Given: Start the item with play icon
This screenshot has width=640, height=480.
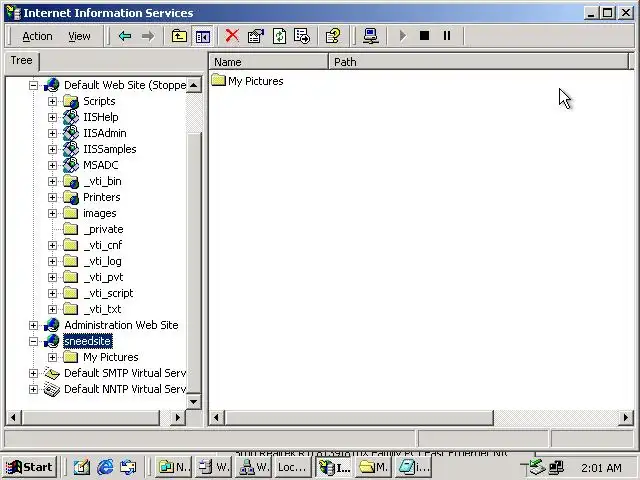Looking at the screenshot, I should 402,36.
